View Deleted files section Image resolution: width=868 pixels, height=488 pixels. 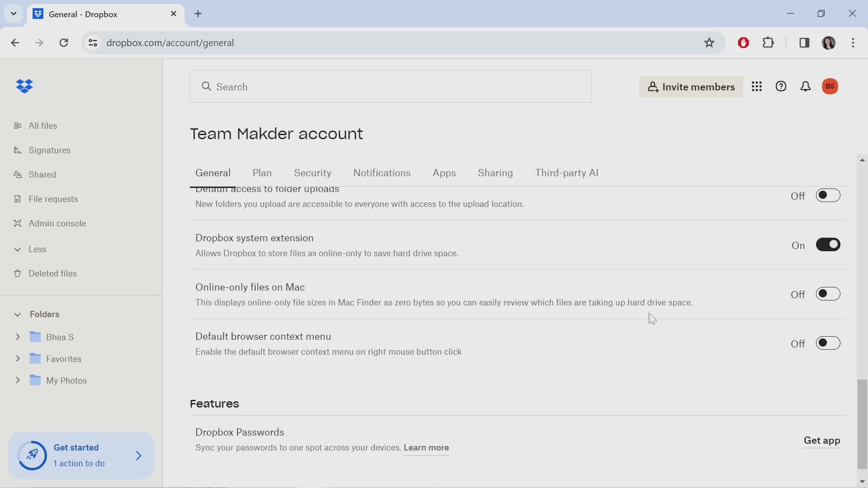click(53, 273)
